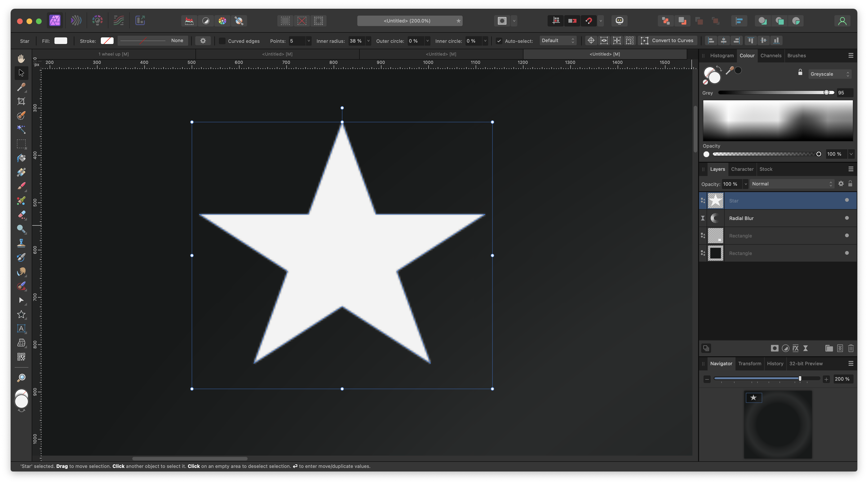
Task: Open the Character tab
Action: pyautogui.click(x=742, y=169)
